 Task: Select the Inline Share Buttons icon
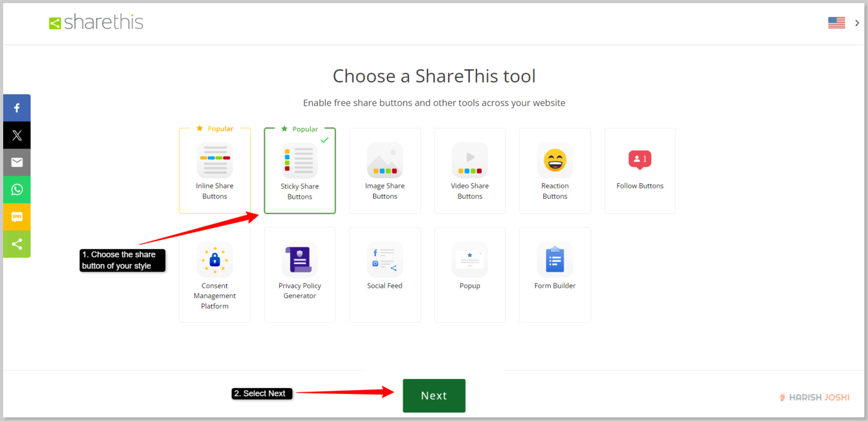point(215,160)
